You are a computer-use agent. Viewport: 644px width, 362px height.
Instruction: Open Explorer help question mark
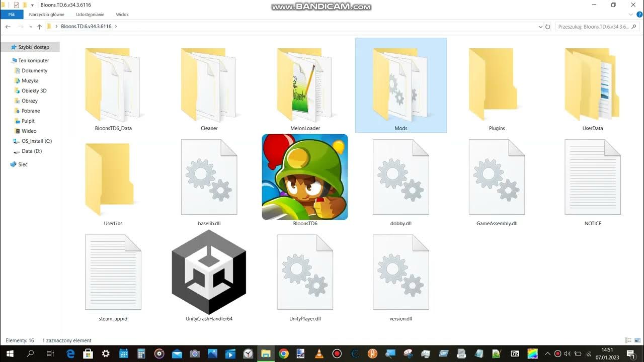coord(639,15)
